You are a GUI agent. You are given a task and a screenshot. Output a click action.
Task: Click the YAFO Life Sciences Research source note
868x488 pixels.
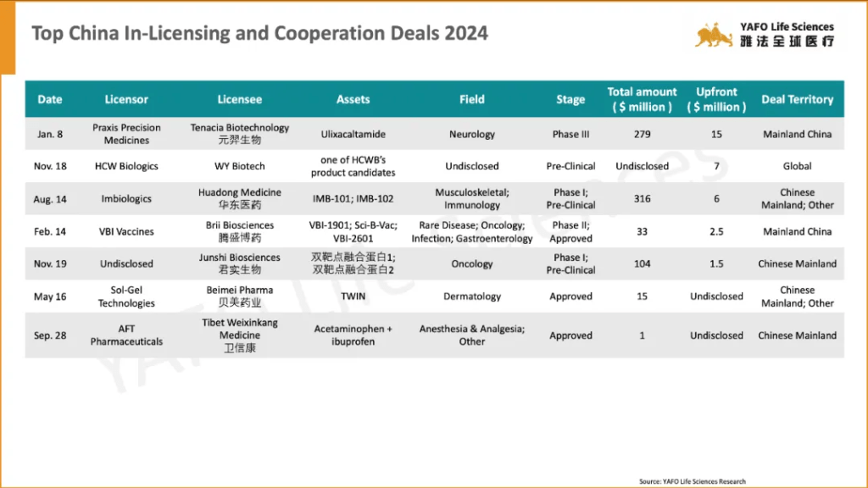click(693, 481)
